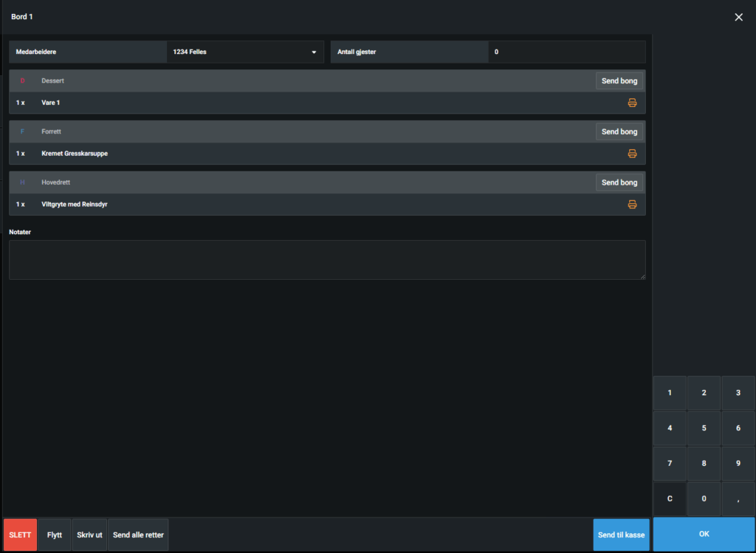
Task: Click the printer icon for Vare 1
Action: coord(632,103)
